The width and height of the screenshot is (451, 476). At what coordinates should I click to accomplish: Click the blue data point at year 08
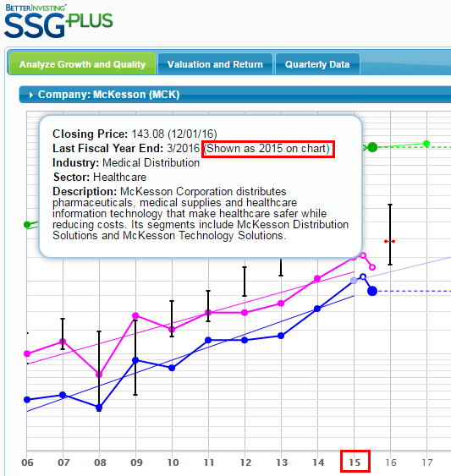[99, 407]
